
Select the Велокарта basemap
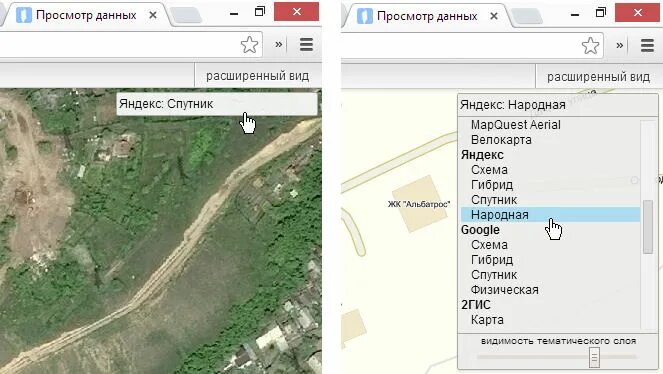(501, 140)
